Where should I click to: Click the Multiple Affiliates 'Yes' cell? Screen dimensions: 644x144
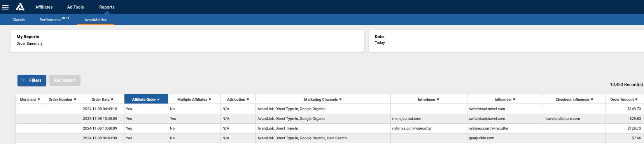click(194, 119)
